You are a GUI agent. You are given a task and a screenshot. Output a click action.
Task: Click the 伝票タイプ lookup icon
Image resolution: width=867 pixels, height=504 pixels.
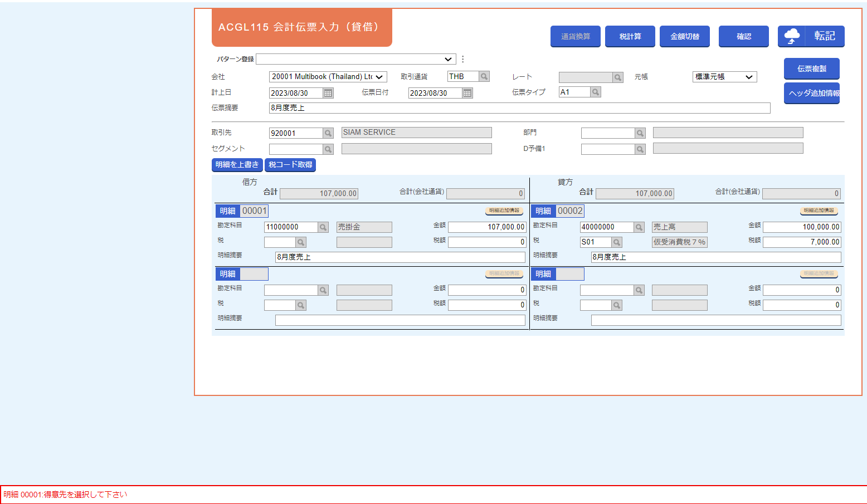(x=596, y=92)
